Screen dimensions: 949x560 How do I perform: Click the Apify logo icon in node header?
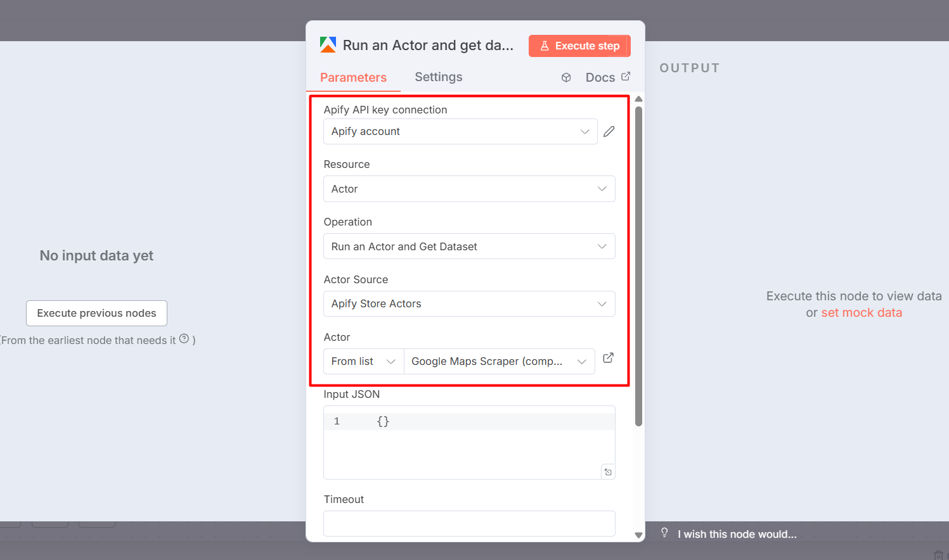click(328, 45)
